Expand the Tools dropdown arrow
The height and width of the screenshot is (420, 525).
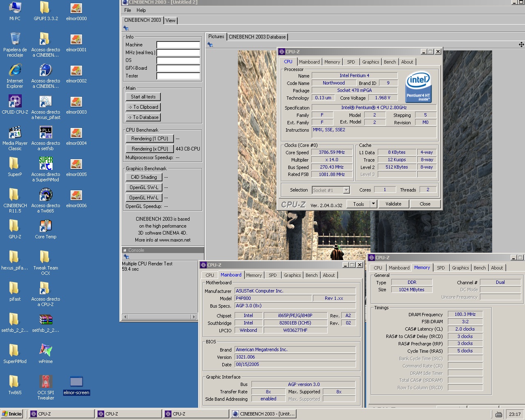point(373,204)
